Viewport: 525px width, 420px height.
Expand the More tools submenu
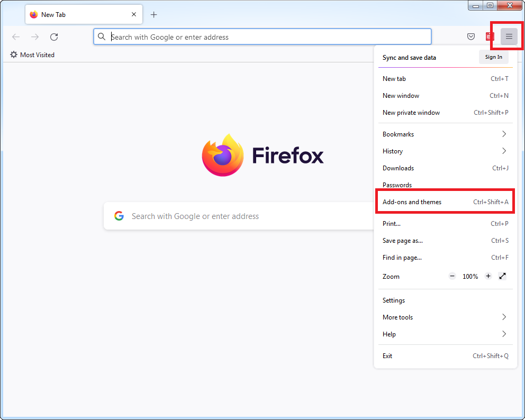445,317
